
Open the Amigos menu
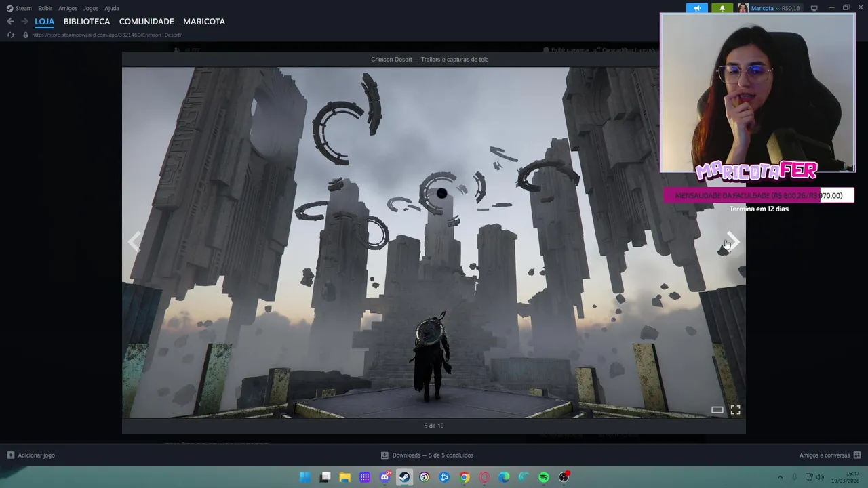tap(68, 8)
